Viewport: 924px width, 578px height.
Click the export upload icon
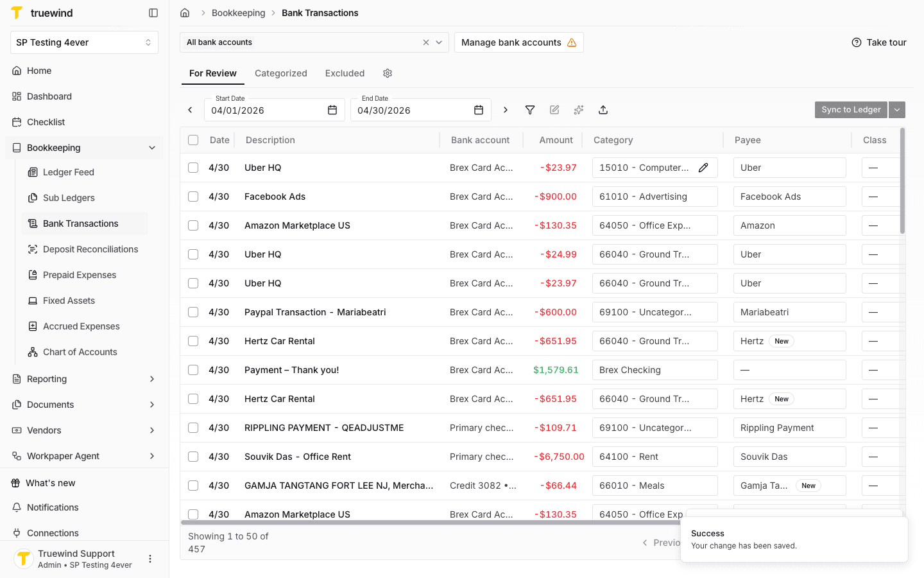tap(603, 110)
